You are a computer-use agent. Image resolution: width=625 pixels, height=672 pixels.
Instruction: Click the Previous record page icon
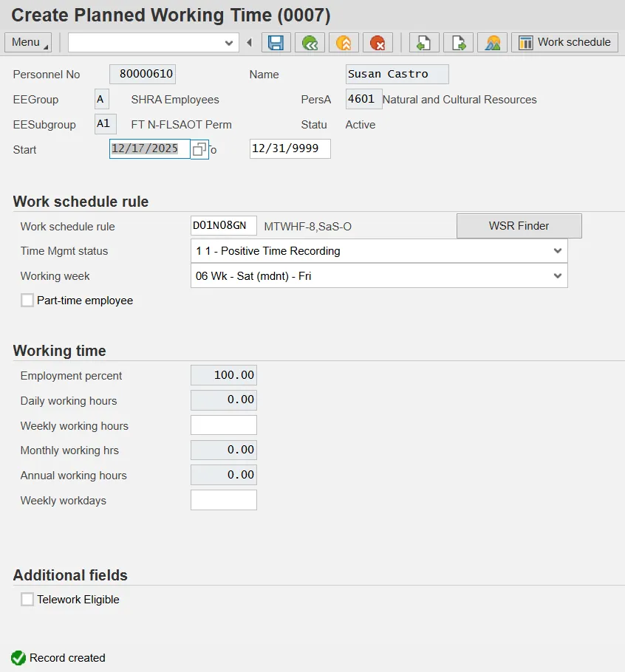point(424,43)
